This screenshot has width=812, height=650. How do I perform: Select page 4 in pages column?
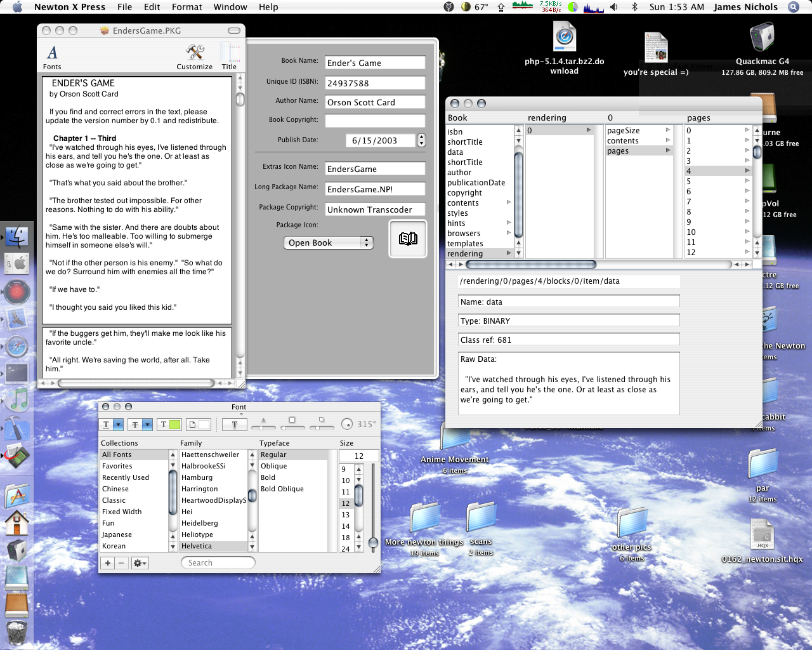click(x=718, y=171)
